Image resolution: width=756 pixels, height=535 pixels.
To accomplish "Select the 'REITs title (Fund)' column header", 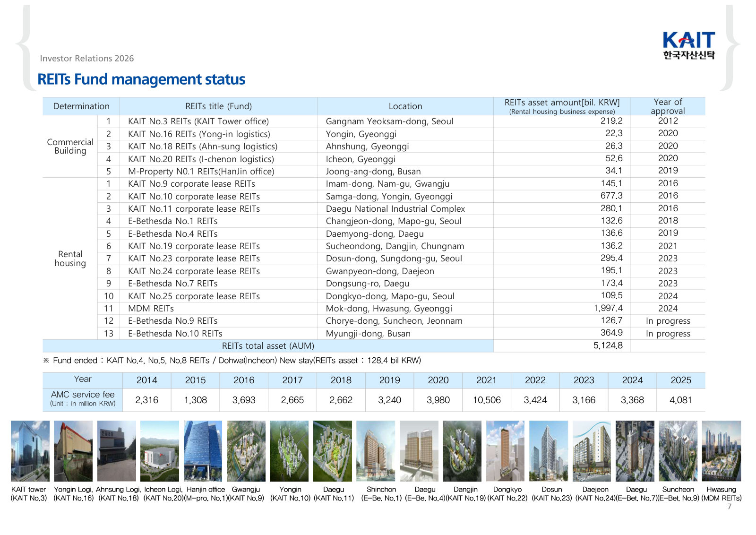I will tap(218, 106).
